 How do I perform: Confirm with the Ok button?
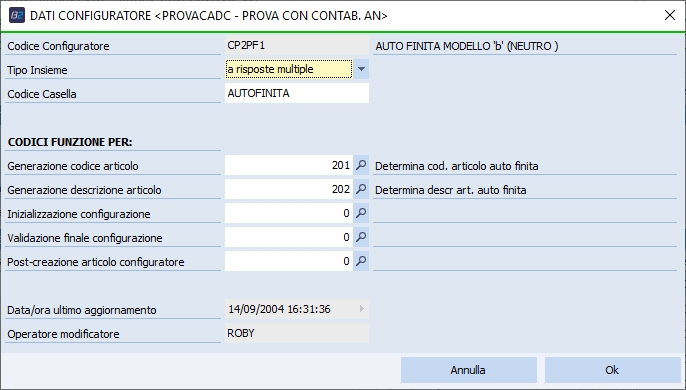[612, 370]
